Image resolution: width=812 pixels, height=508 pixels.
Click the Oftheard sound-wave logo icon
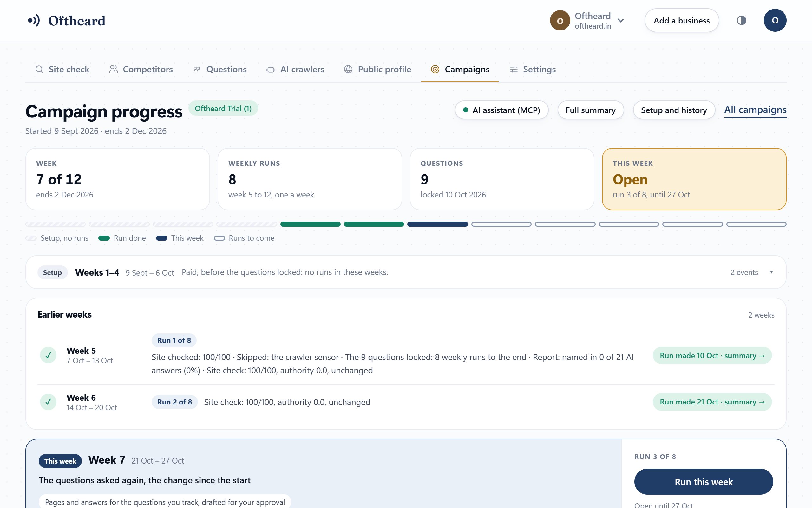(34, 21)
